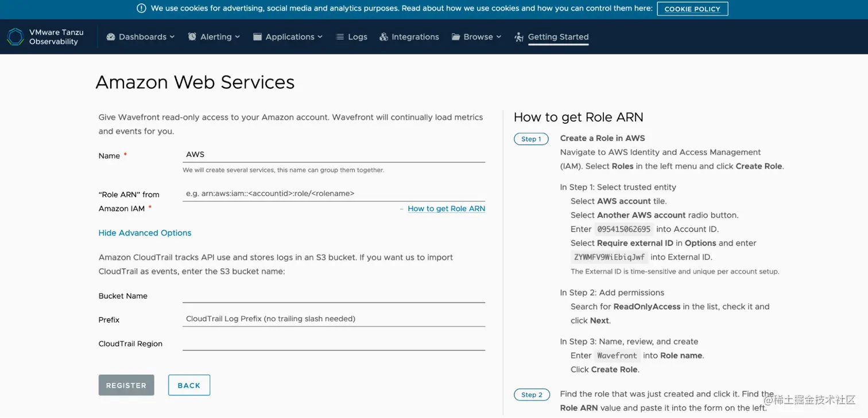This screenshot has height=418, width=868.
Task: Expand the Browse menu chevron
Action: tap(499, 37)
